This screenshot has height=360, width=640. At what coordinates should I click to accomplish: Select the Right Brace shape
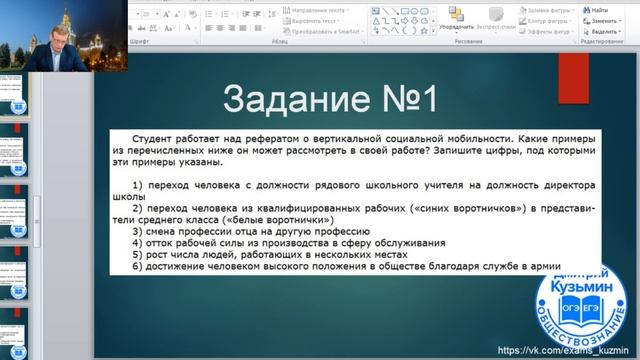tap(415, 31)
